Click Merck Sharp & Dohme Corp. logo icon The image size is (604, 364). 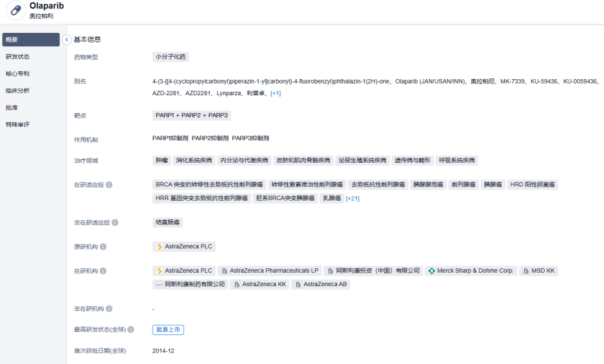click(431, 271)
